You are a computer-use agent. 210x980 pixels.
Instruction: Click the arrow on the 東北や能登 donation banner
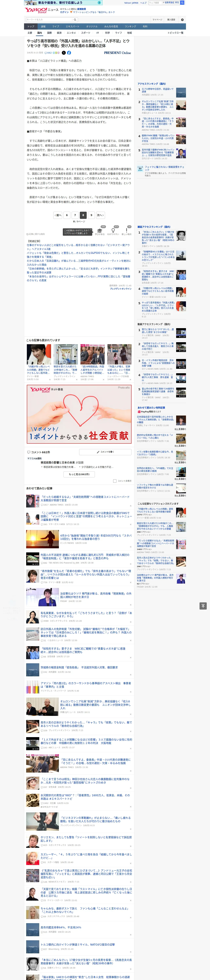pos(99,3)
